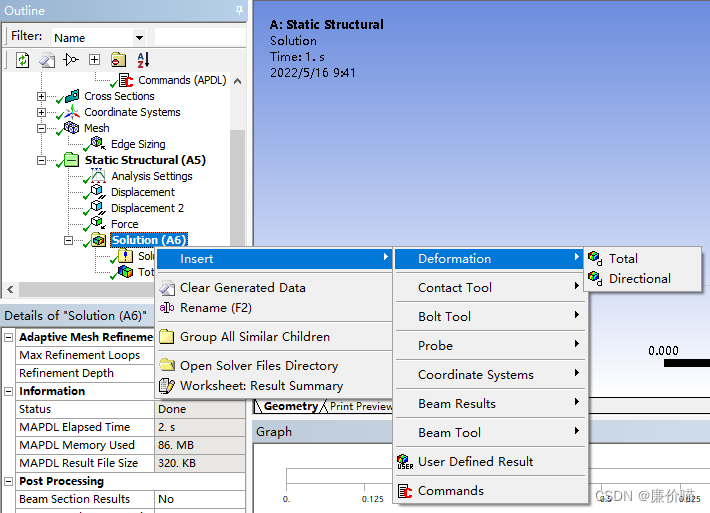The height and width of the screenshot is (513, 710).
Task: Click the User Defined Result icon
Action: [405, 462]
